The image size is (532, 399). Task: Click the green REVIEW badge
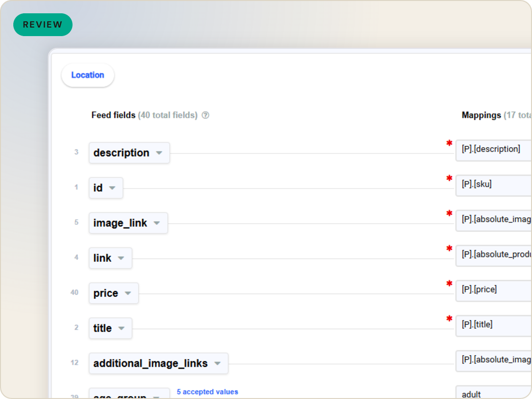[43, 25]
